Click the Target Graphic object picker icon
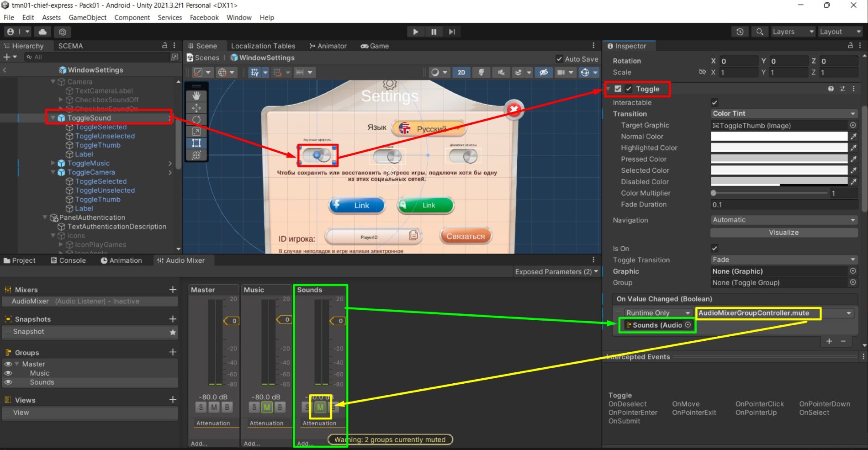Viewport: 868px width, 450px height. coord(852,125)
